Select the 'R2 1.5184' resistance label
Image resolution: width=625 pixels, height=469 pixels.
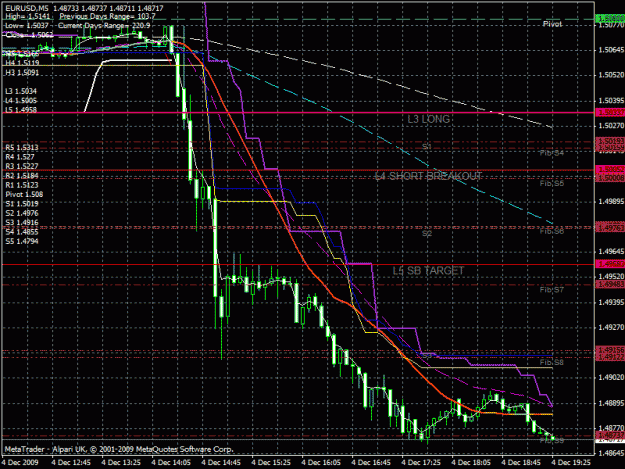22,176
